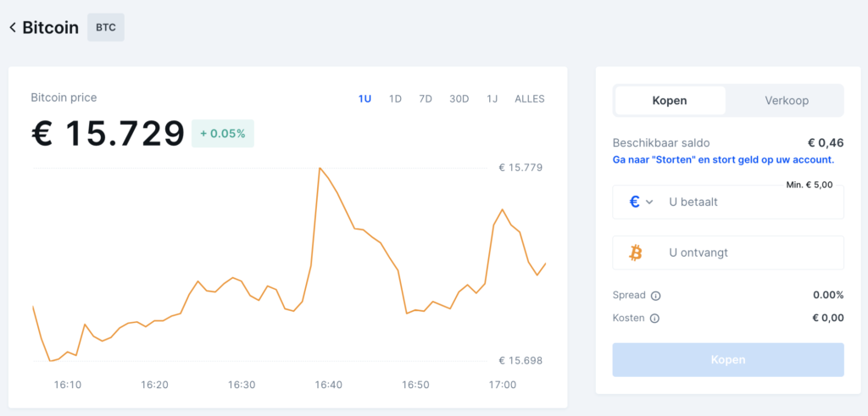Select the 7D time range
868x416 pixels.
(x=426, y=99)
